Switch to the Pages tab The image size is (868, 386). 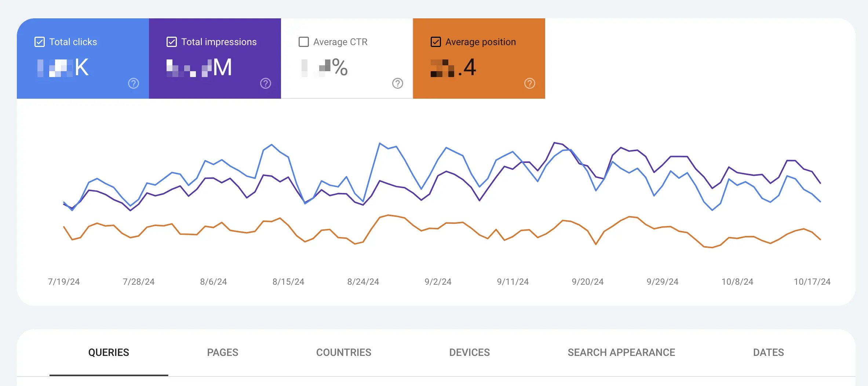click(223, 352)
